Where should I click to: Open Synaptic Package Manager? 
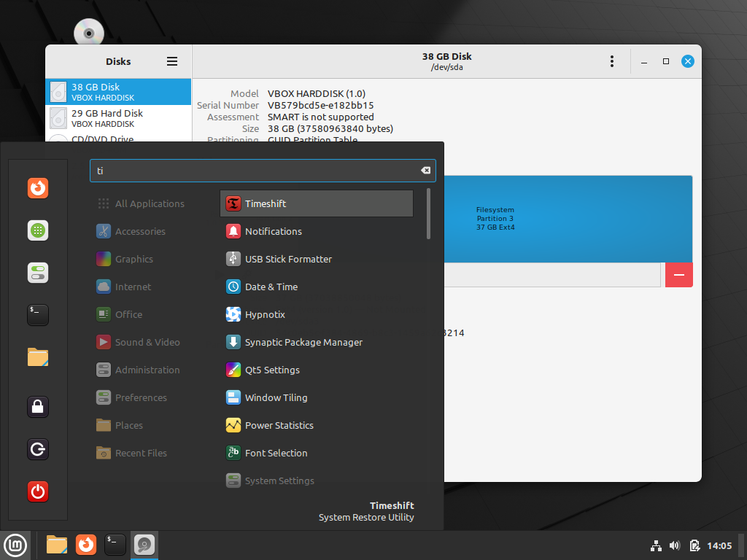point(317,342)
